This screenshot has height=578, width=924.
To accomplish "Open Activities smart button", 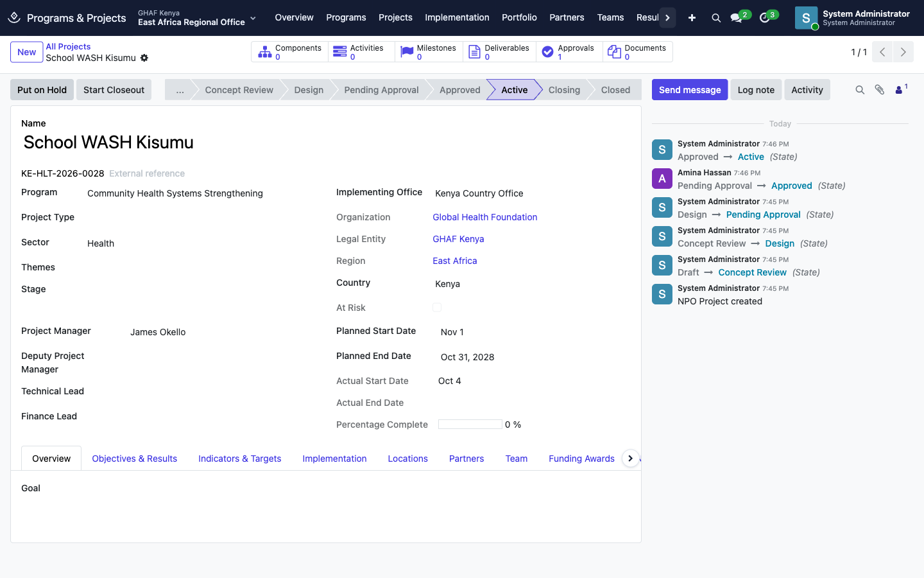I will coord(361,52).
